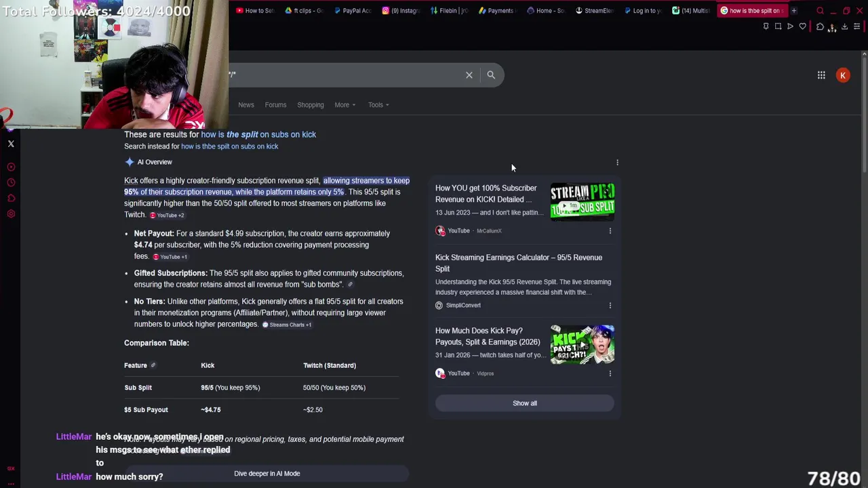
Task: Open 'How YOU get 100% Subscriber Revenue' result
Action: (x=486, y=194)
